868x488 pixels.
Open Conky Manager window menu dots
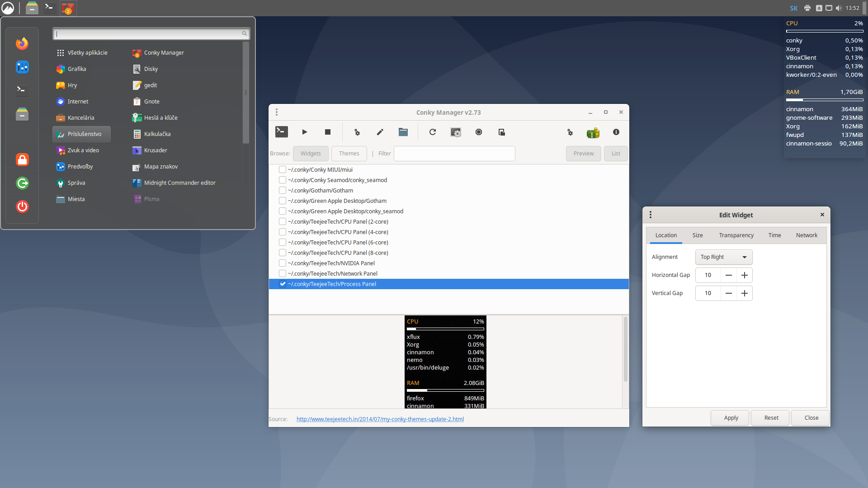click(277, 112)
